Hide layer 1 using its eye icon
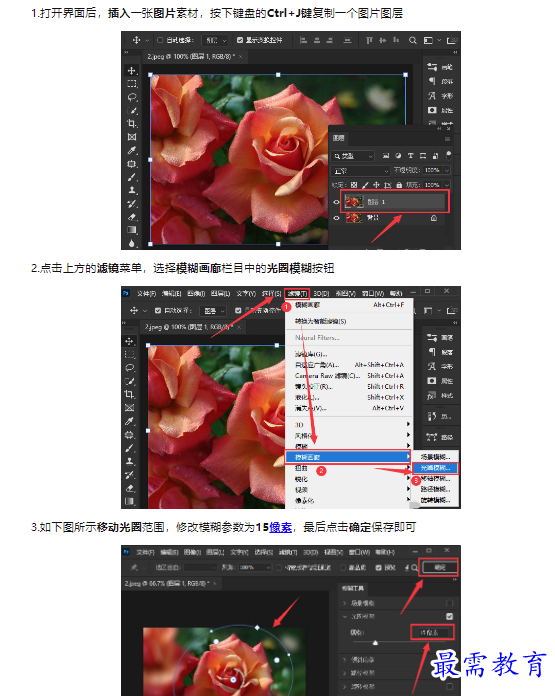Screen dimensions: 555x696 [x=336, y=202]
